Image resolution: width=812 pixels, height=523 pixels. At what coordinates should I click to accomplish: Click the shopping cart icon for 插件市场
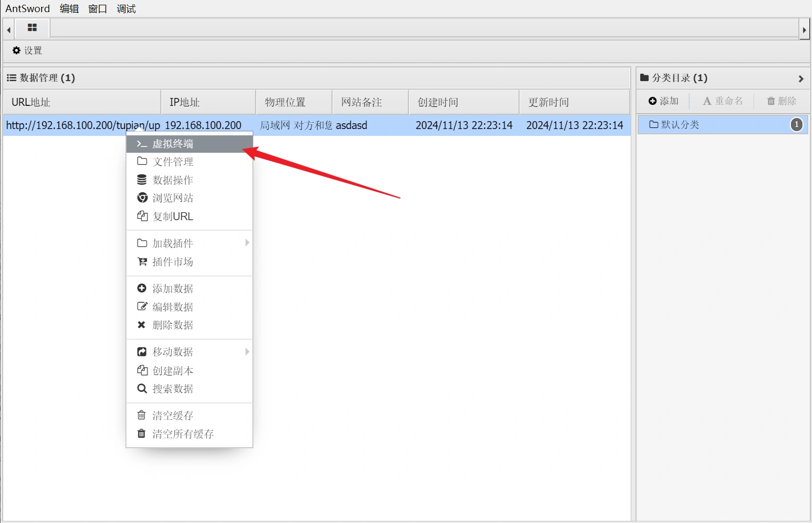point(142,262)
